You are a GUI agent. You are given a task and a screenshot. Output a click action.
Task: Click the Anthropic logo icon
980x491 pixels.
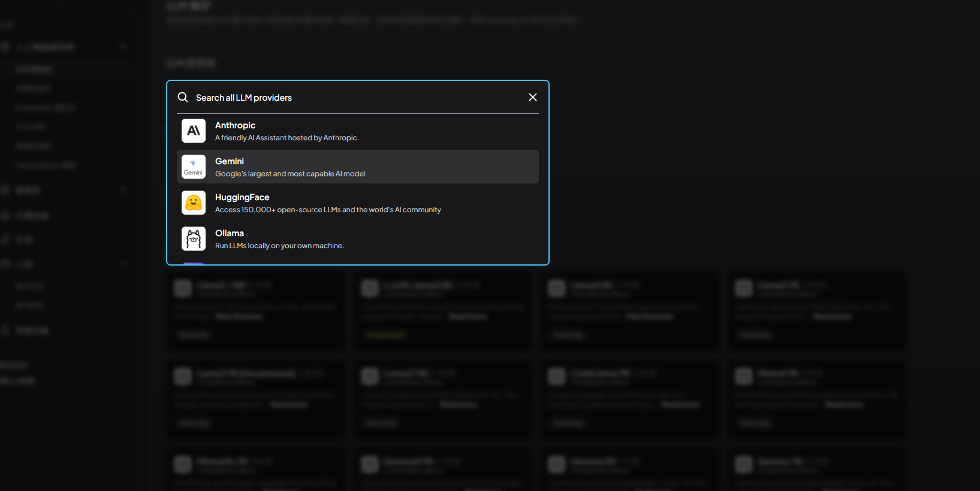(194, 131)
